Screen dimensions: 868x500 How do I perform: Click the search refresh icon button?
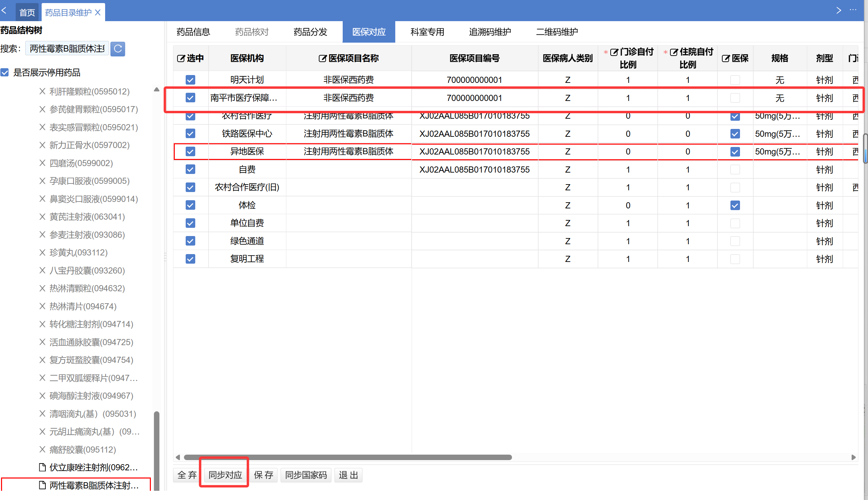point(117,49)
